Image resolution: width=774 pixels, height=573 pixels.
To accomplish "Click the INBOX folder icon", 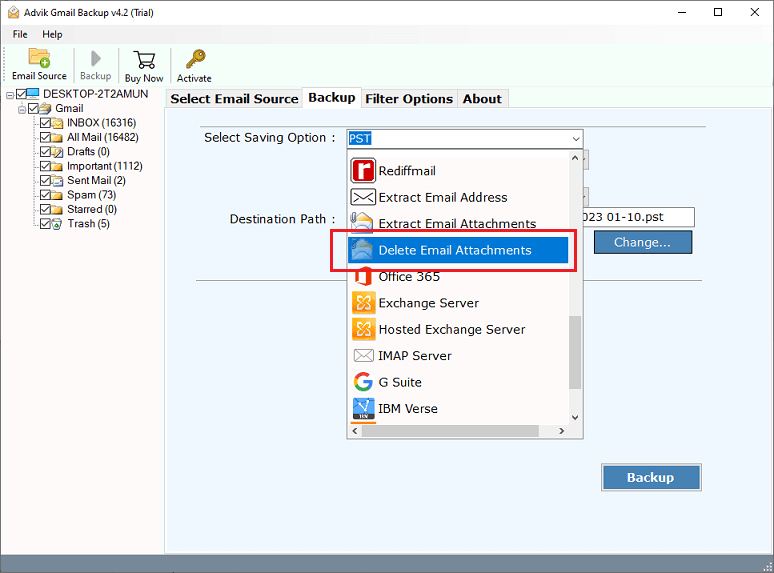I will [58, 123].
